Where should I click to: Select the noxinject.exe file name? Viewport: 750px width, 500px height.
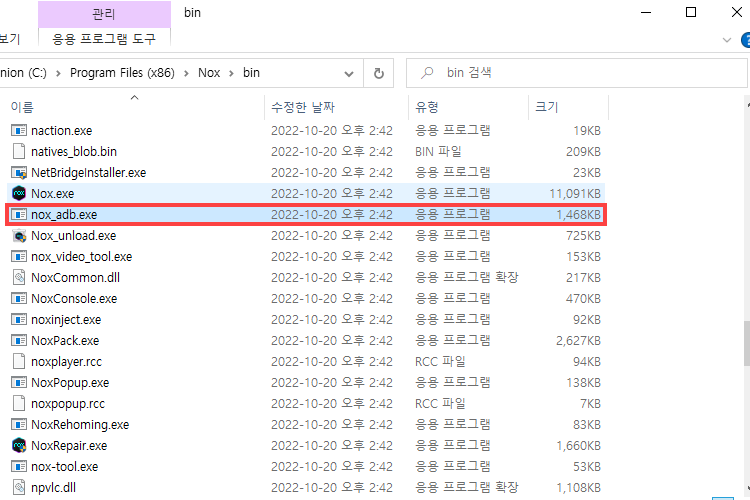click(x=66, y=319)
